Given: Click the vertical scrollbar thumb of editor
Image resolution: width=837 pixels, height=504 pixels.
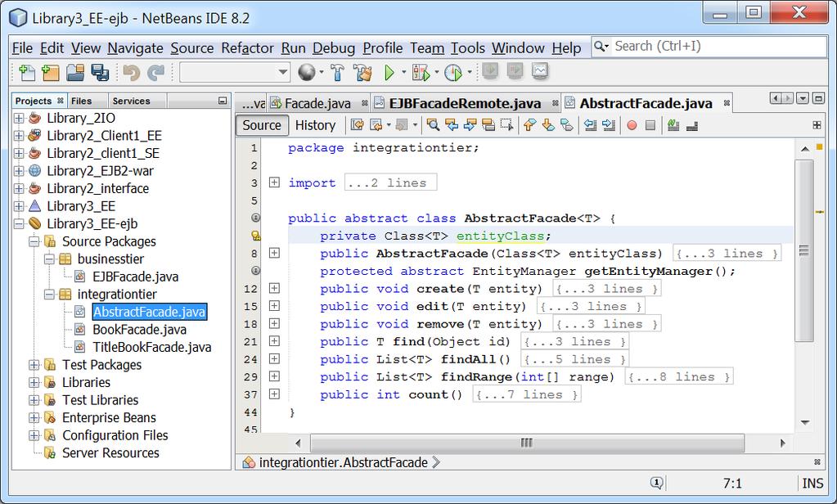Looking at the screenshot, I should (x=804, y=251).
